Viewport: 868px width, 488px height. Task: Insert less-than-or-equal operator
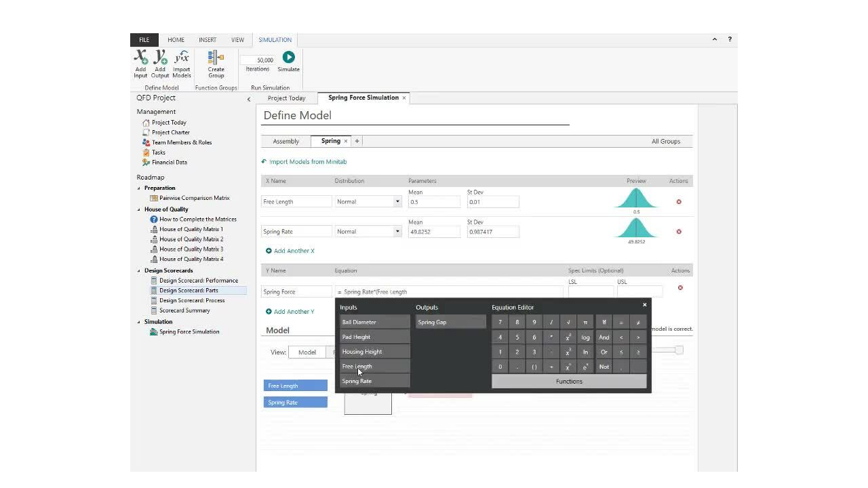(621, 352)
